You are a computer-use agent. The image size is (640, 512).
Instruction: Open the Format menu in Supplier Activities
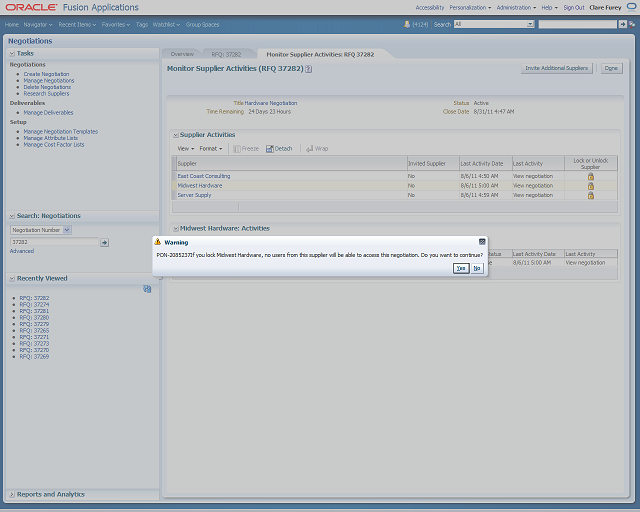pos(211,149)
